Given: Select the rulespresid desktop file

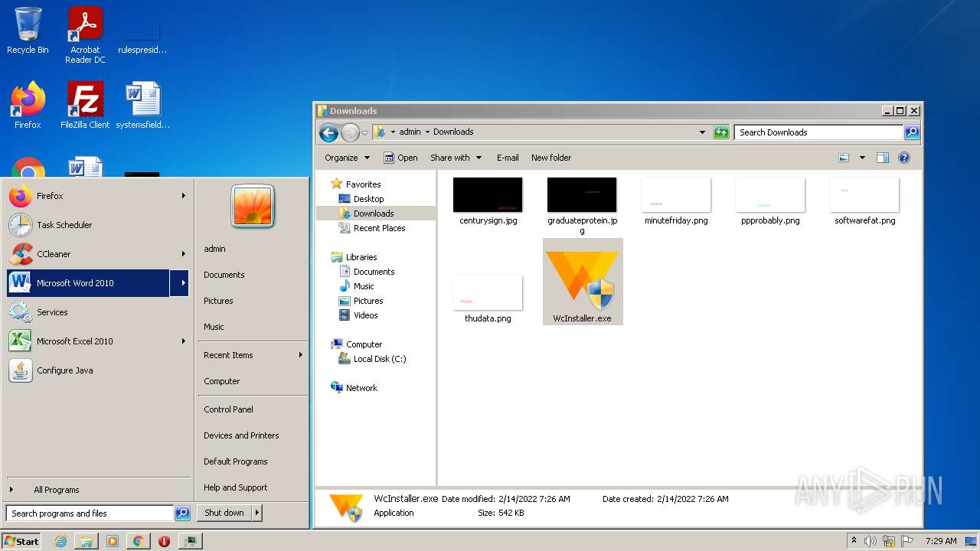Looking at the screenshot, I should coord(142,35).
